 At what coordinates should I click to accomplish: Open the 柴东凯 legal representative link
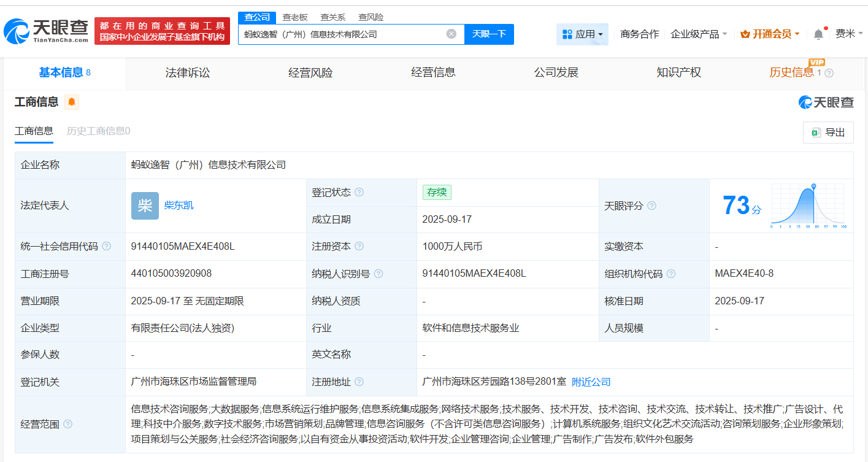click(178, 206)
